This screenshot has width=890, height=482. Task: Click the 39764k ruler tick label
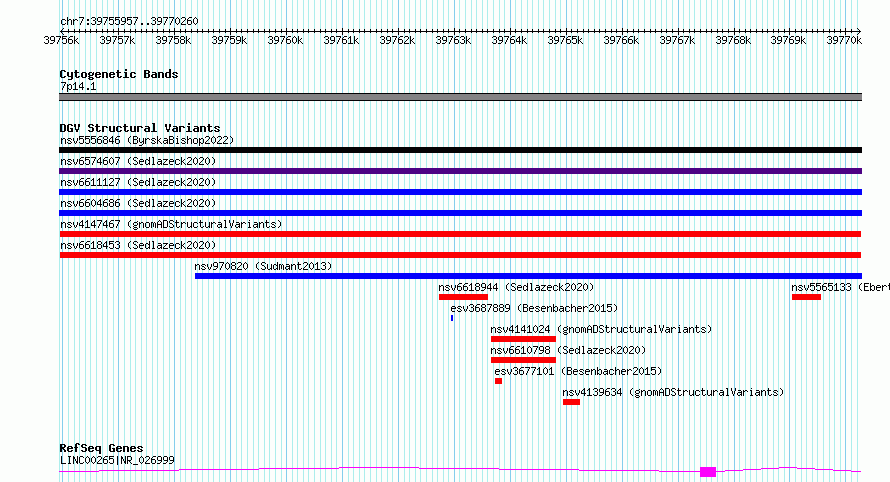coord(509,40)
